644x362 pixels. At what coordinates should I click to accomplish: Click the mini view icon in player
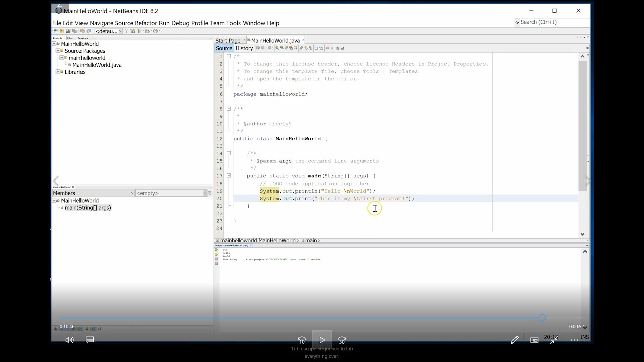pyautogui.click(x=534, y=340)
